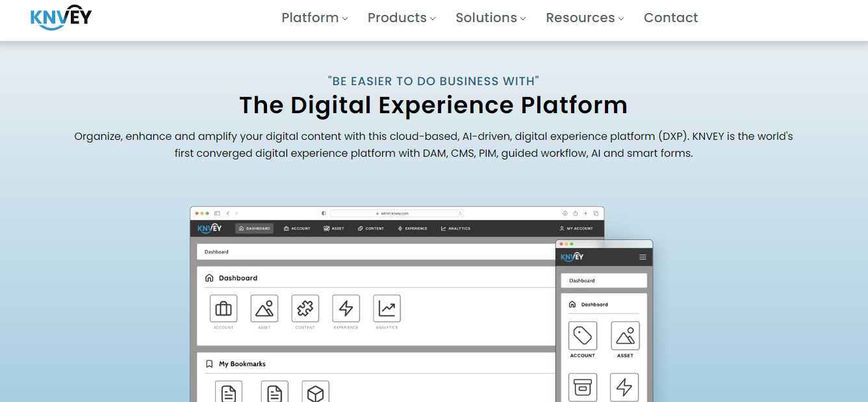The image size is (868, 402).
Task: Select ASSET in the dark admin navigation bar
Action: [x=334, y=228]
